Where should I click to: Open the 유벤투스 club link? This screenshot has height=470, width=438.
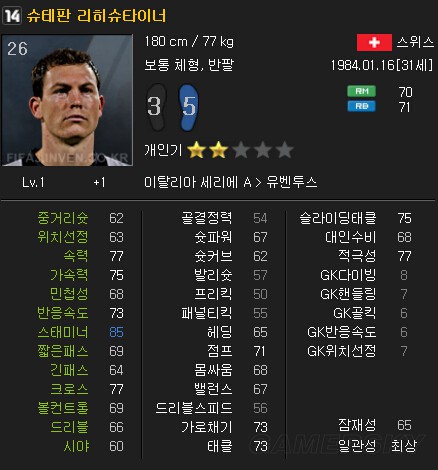click(292, 182)
